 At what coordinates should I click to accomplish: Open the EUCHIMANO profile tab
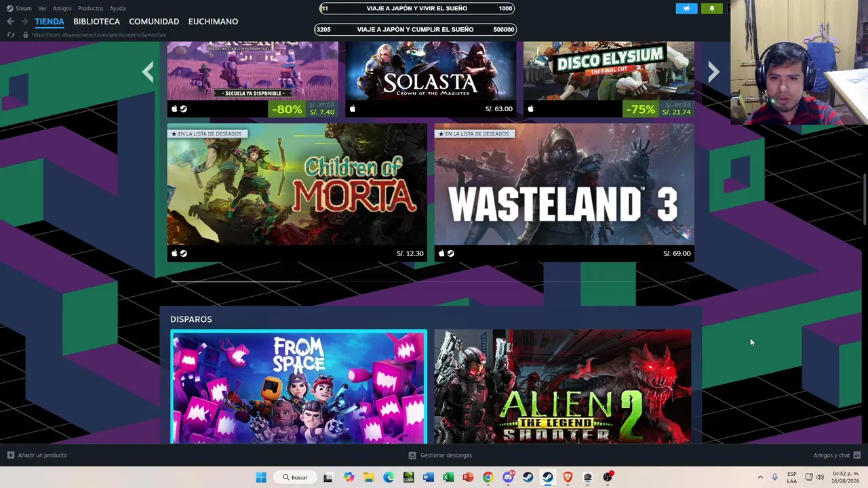point(213,22)
